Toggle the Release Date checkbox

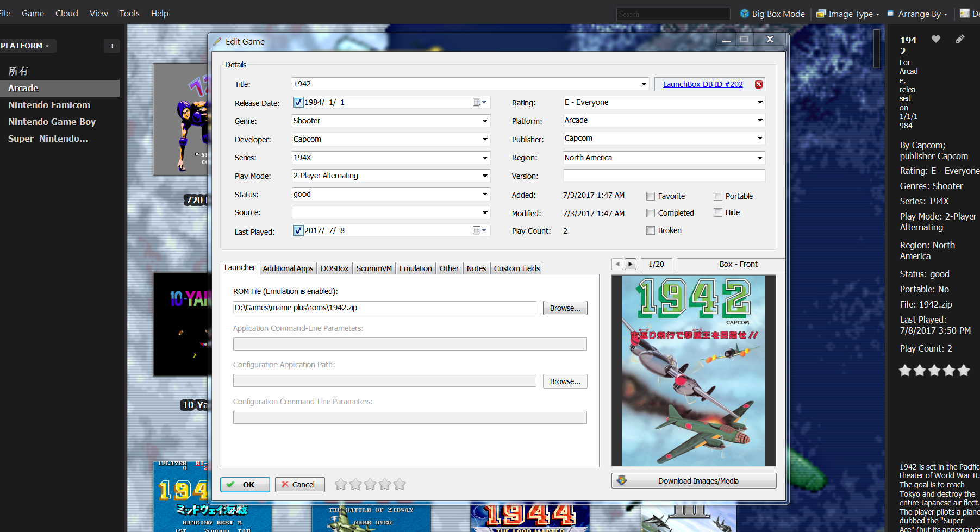pos(298,102)
